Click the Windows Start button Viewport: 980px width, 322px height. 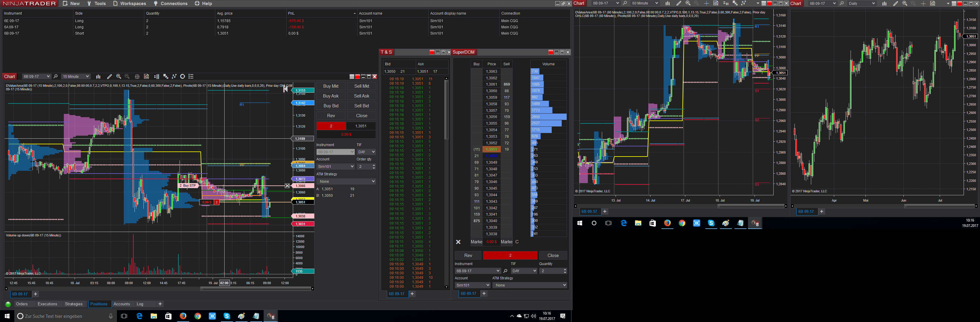click(7, 316)
